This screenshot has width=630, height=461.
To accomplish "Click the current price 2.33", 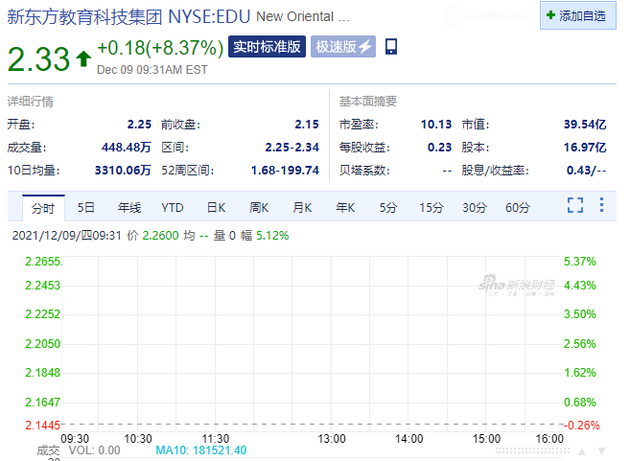I will point(39,59).
